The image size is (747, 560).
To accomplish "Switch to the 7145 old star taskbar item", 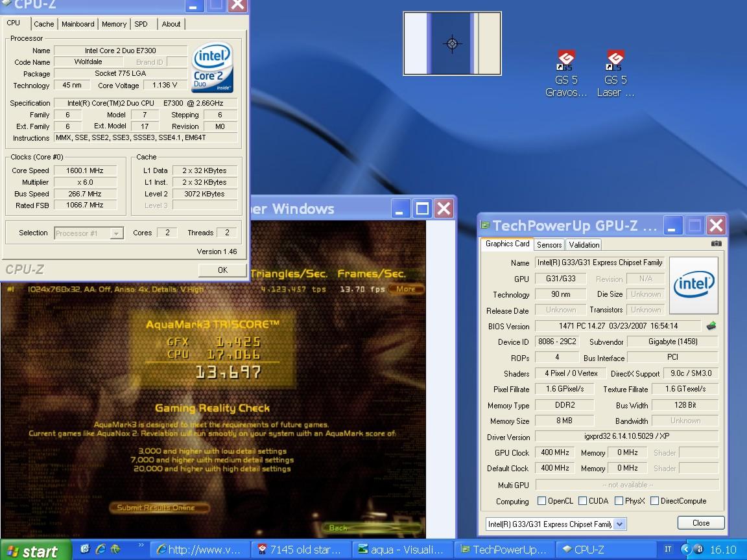I will (x=302, y=550).
